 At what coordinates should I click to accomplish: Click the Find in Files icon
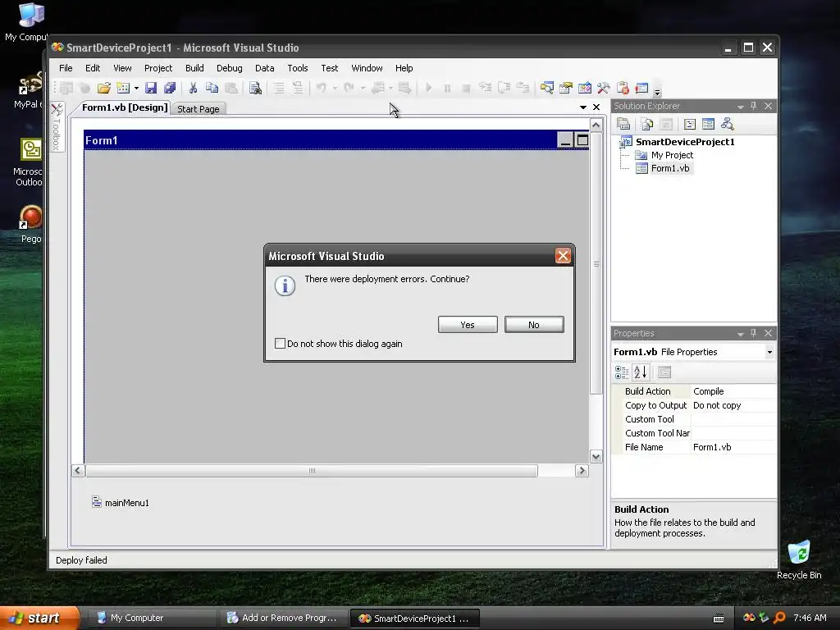(256, 88)
